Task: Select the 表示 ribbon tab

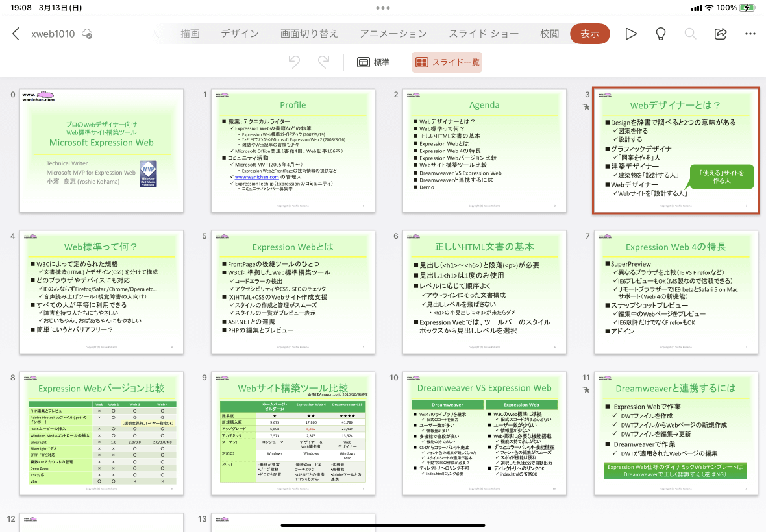Action: click(589, 33)
